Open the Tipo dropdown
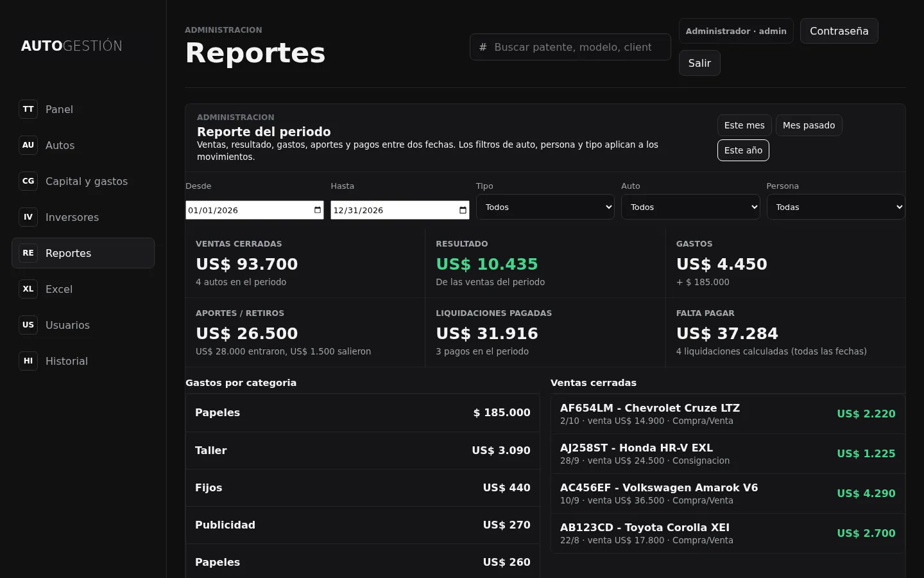Image resolution: width=924 pixels, height=578 pixels. click(545, 207)
